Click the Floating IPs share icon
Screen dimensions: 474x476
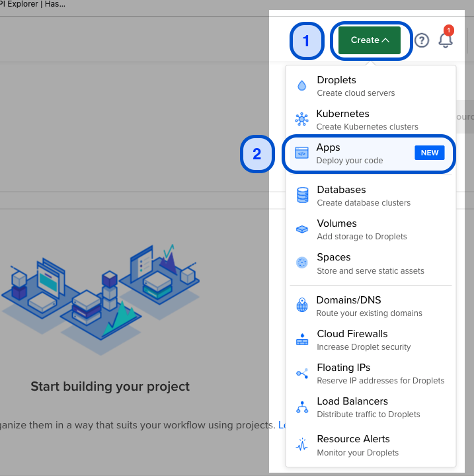(302, 373)
